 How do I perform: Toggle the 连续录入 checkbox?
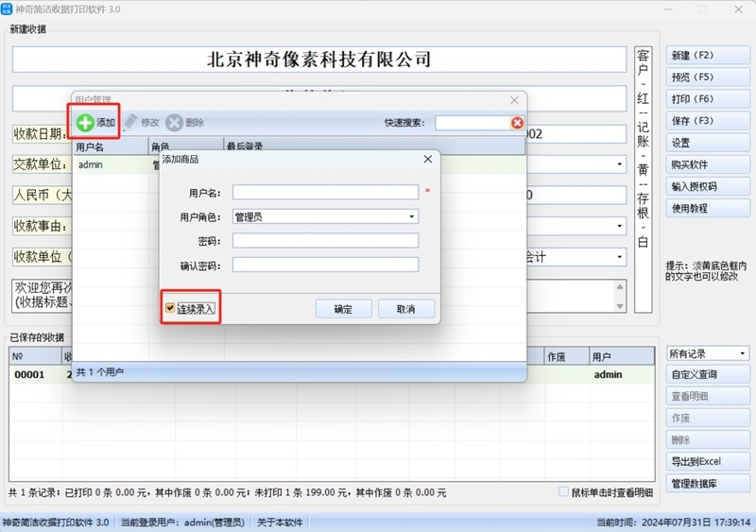170,308
